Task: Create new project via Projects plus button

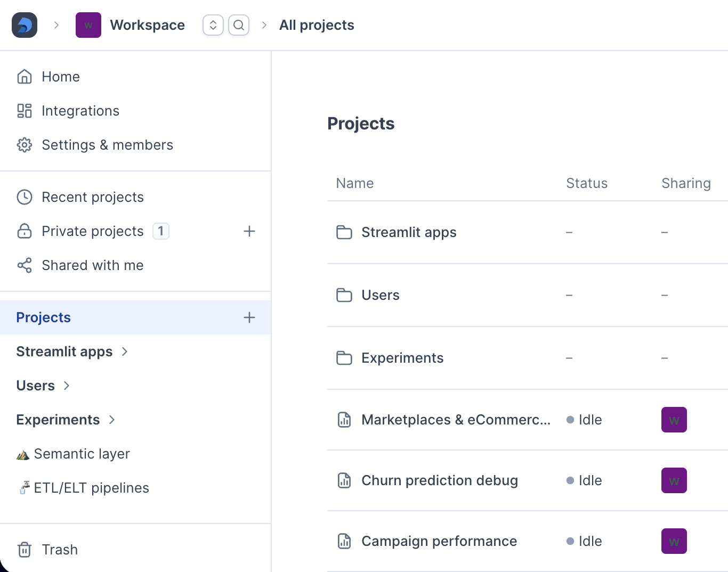Action: coord(249,317)
